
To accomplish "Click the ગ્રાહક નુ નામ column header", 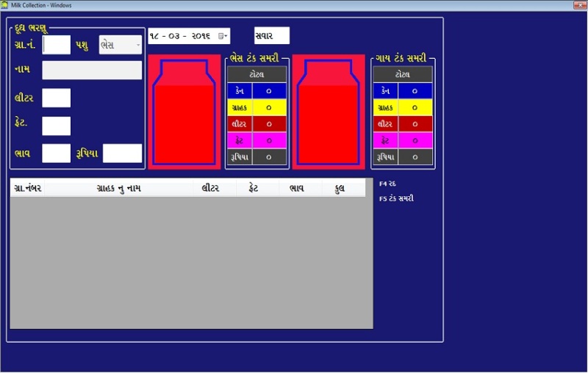I will pos(118,188).
